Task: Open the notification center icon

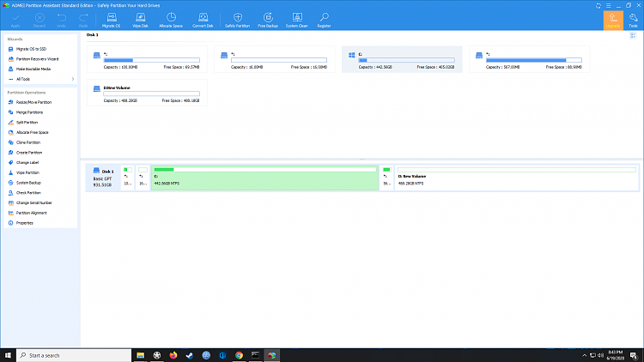Action: pyautogui.click(x=635, y=355)
